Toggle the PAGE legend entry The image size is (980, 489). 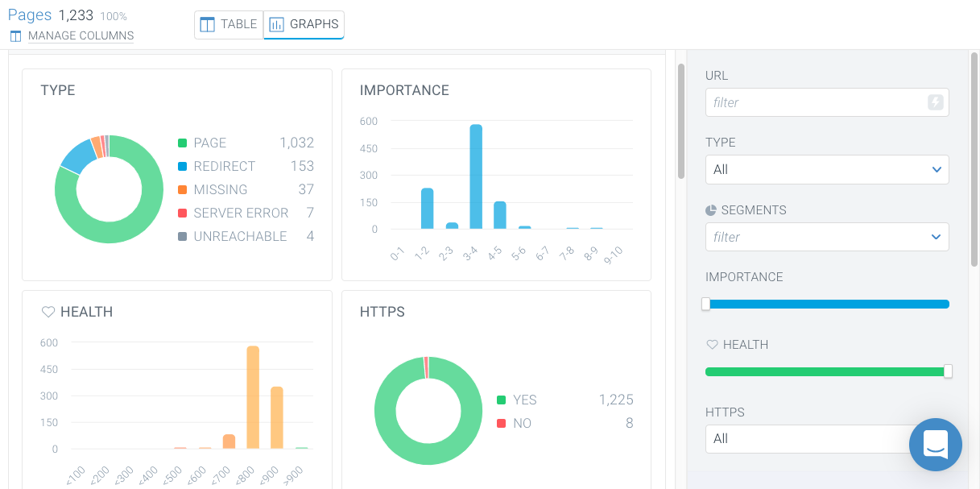click(246, 143)
